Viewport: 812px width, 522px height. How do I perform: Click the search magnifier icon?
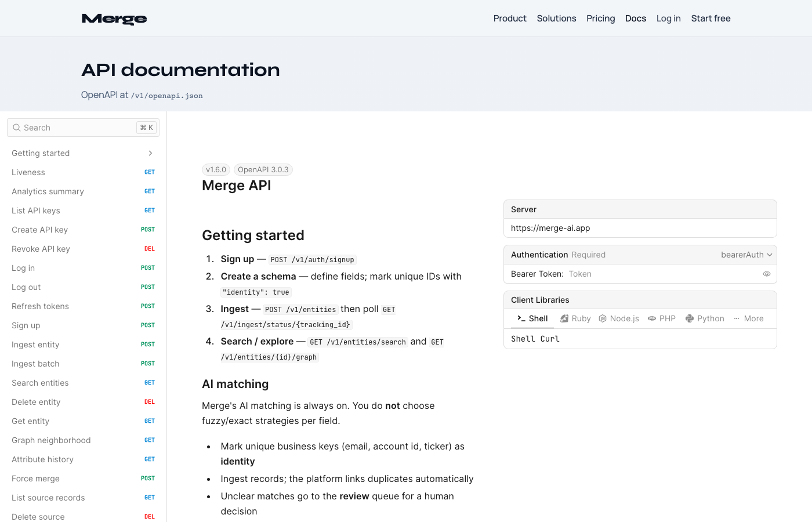coord(17,128)
